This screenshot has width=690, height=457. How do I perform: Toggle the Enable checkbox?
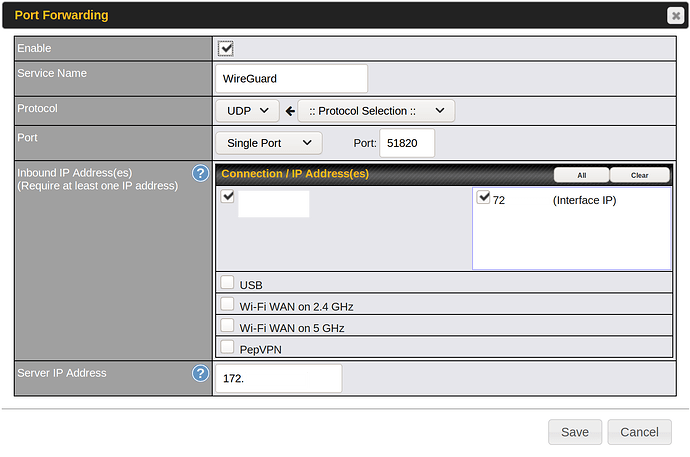click(227, 48)
